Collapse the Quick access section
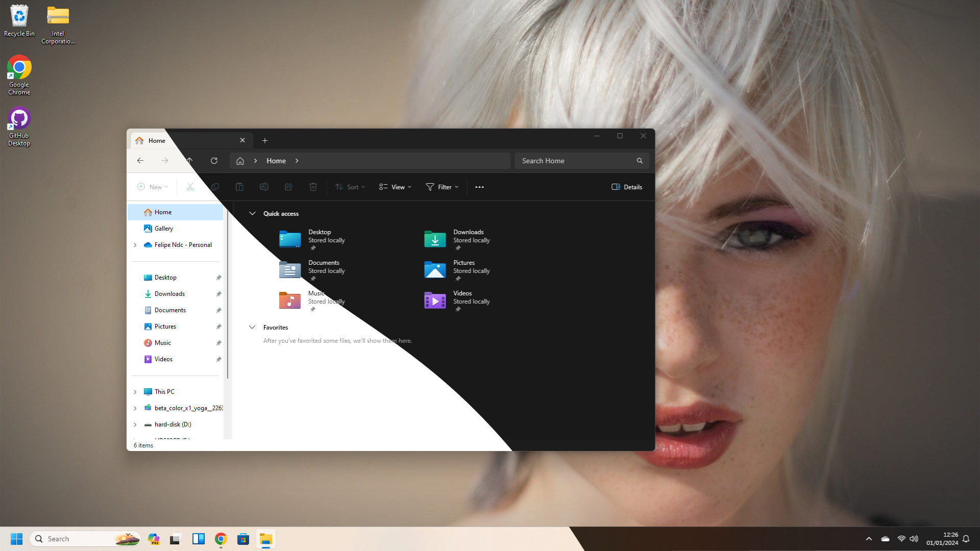Viewport: 980px width, 551px height. click(252, 214)
